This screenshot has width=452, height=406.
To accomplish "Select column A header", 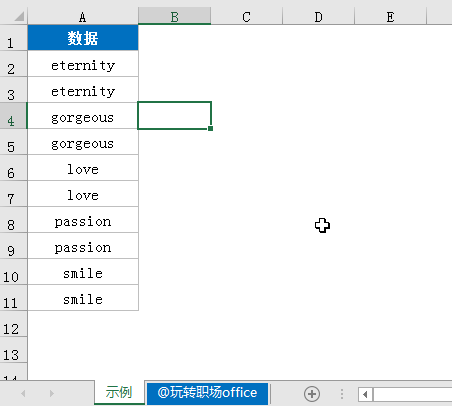I will 83,17.
